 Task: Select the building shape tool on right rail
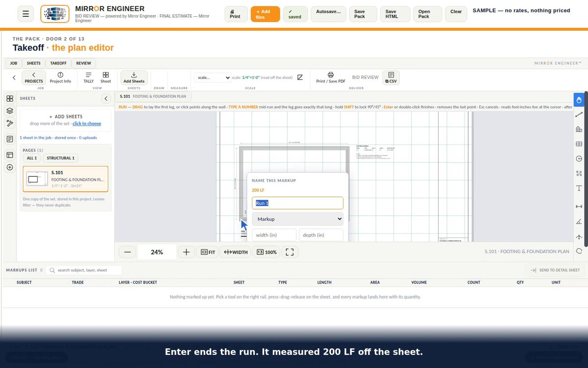[579, 130]
